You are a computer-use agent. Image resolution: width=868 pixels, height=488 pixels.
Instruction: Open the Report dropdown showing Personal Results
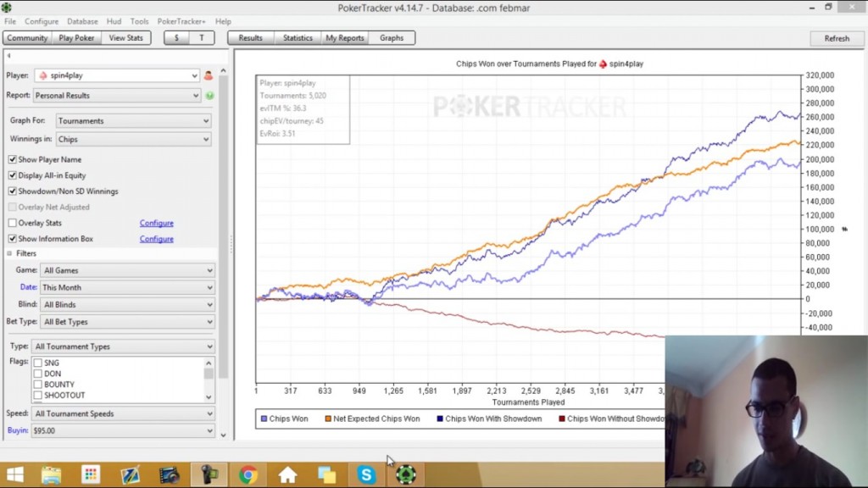(x=117, y=96)
